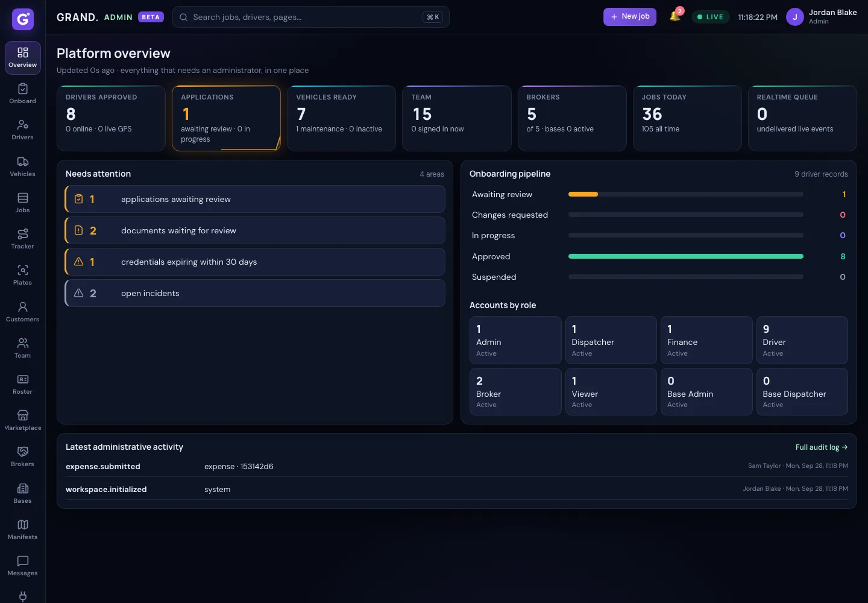This screenshot has width=868, height=603.
Task: Open Vehicles truck icon in sidebar
Action: click(23, 167)
